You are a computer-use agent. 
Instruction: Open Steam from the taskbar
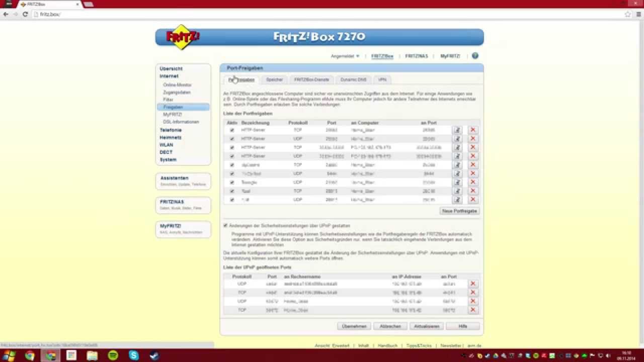[154, 355]
